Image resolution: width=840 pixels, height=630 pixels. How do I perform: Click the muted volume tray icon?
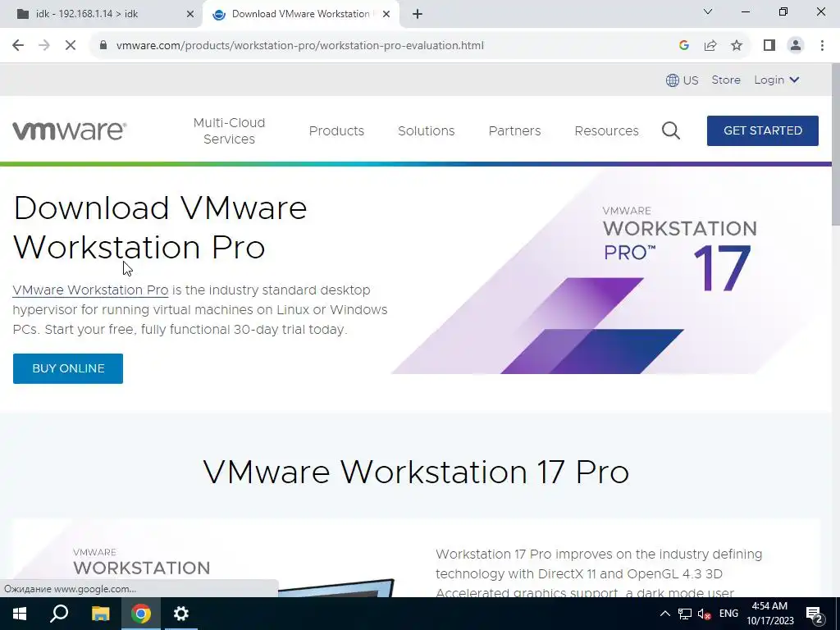pyautogui.click(x=705, y=614)
